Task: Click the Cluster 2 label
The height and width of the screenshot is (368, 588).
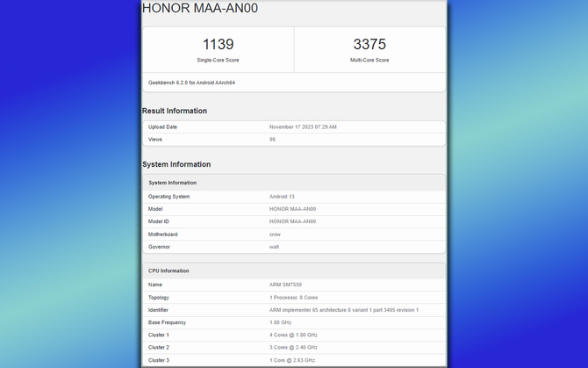Action: tap(159, 348)
